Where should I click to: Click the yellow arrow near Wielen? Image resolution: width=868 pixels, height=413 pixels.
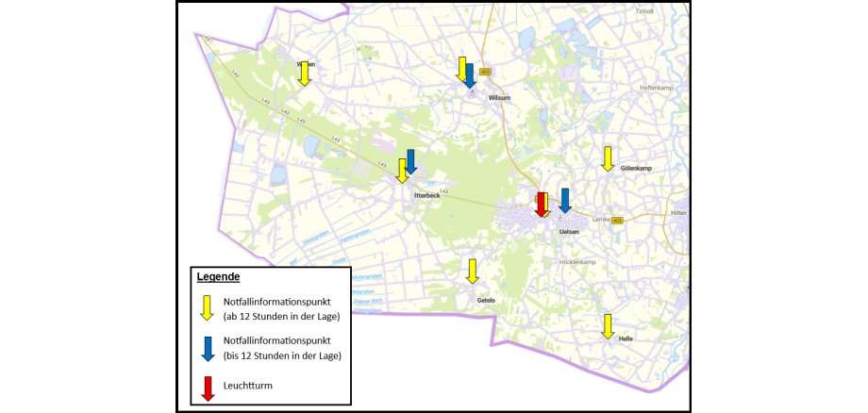304,74
